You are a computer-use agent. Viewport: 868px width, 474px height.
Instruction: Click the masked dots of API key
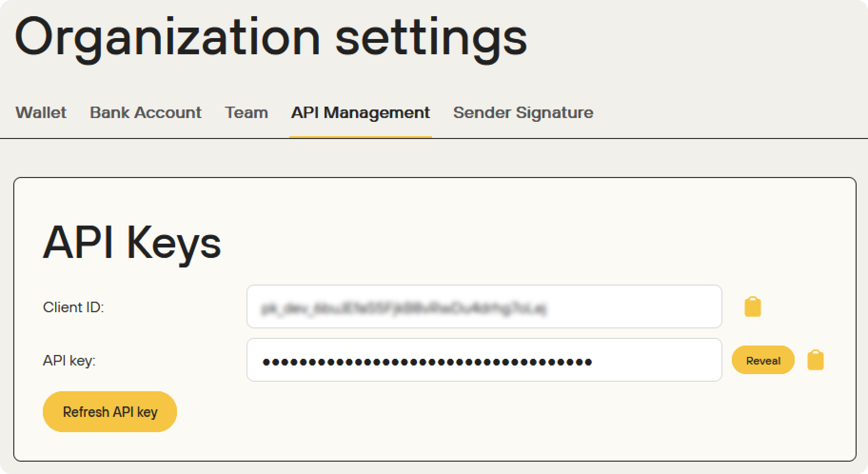pos(427,362)
